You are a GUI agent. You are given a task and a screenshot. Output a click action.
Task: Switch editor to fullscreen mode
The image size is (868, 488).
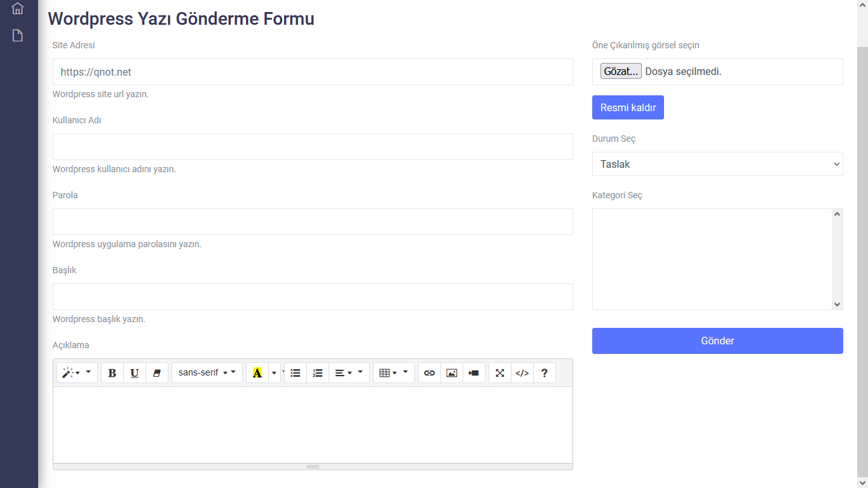[500, 373]
